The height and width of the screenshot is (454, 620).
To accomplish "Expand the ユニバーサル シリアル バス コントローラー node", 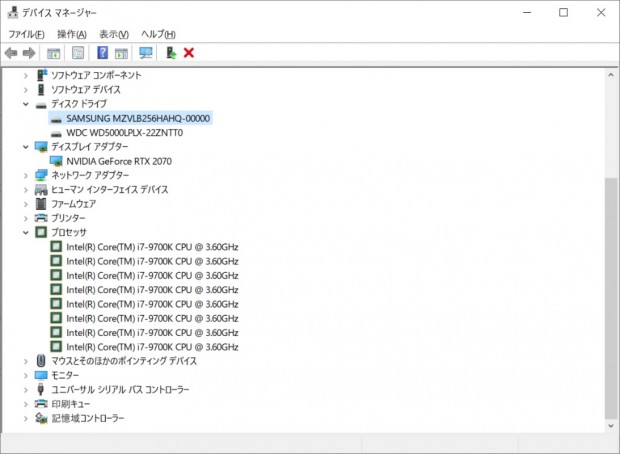I will coord(26,390).
